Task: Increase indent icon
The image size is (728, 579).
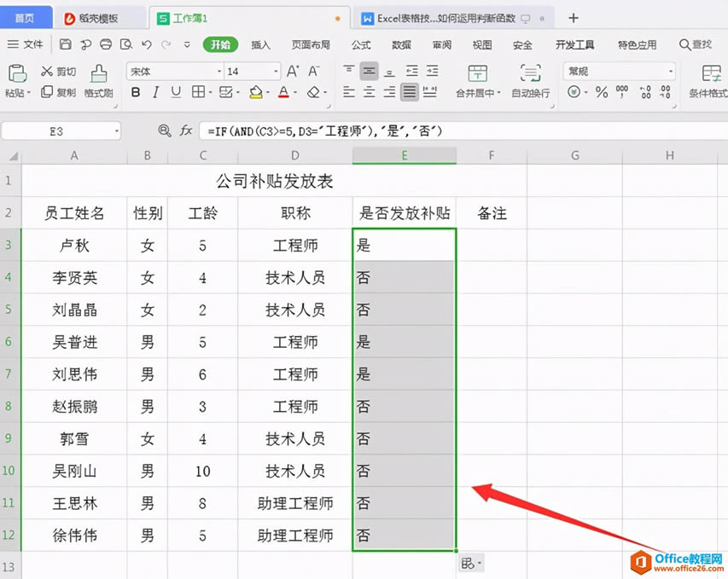Action: 432,71
